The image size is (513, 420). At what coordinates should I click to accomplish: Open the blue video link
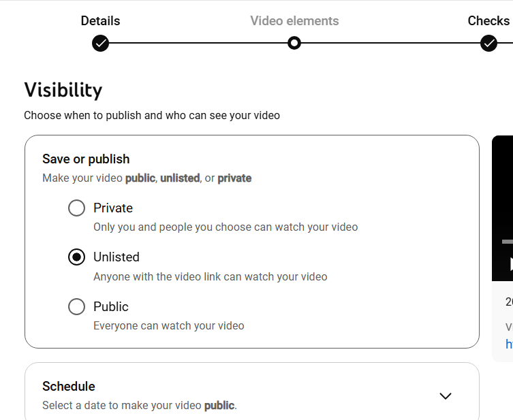509,344
